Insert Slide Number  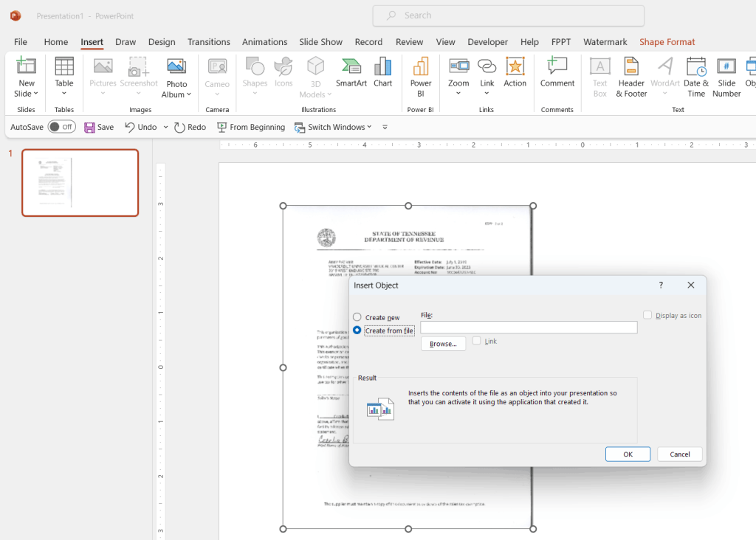tap(726, 77)
